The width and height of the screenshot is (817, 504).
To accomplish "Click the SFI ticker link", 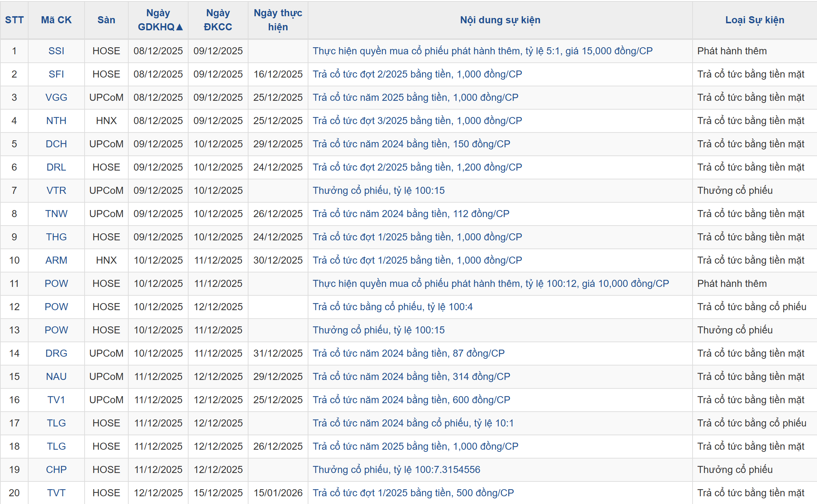I will (x=56, y=74).
